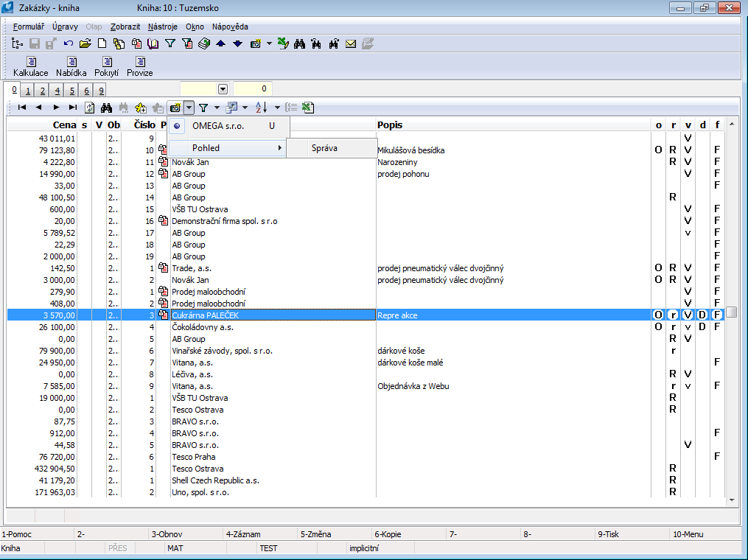This screenshot has width=748, height=560.
Task: Click the Excel export icon in grid toolbar
Action: [x=307, y=108]
